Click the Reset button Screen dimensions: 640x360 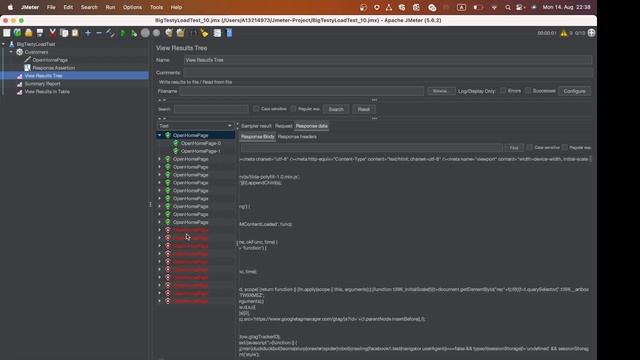pos(364,109)
